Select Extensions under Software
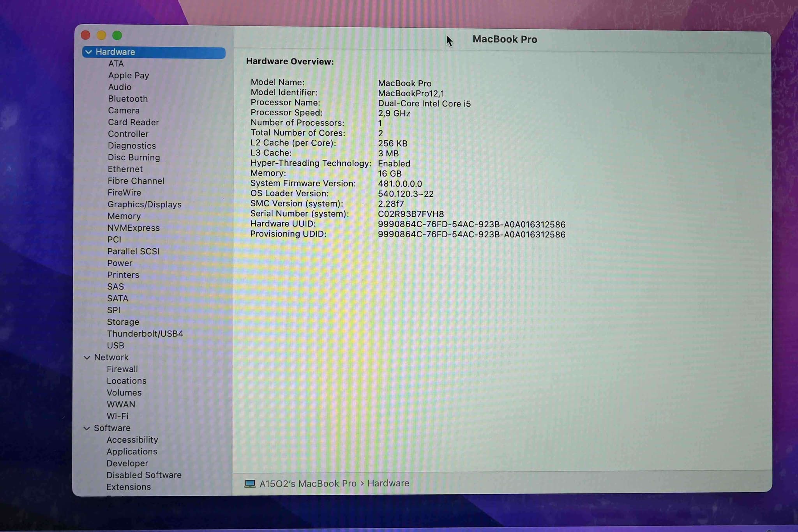The width and height of the screenshot is (798, 532). [x=129, y=487]
